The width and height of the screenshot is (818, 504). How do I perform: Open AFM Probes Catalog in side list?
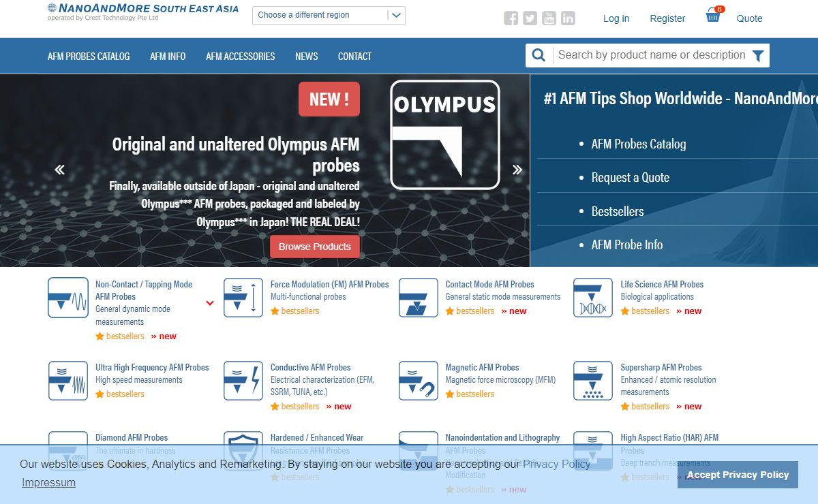tap(639, 144)
